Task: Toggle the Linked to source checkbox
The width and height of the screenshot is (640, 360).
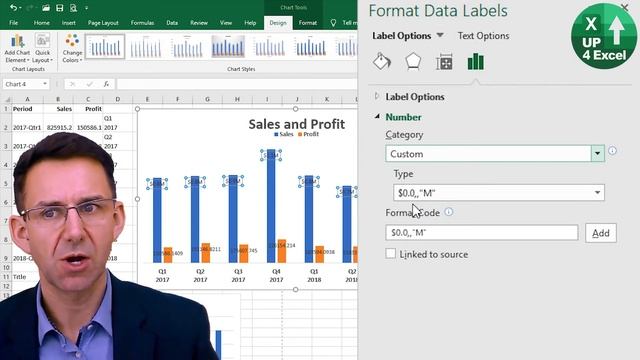Action: (x=391, y=253)
